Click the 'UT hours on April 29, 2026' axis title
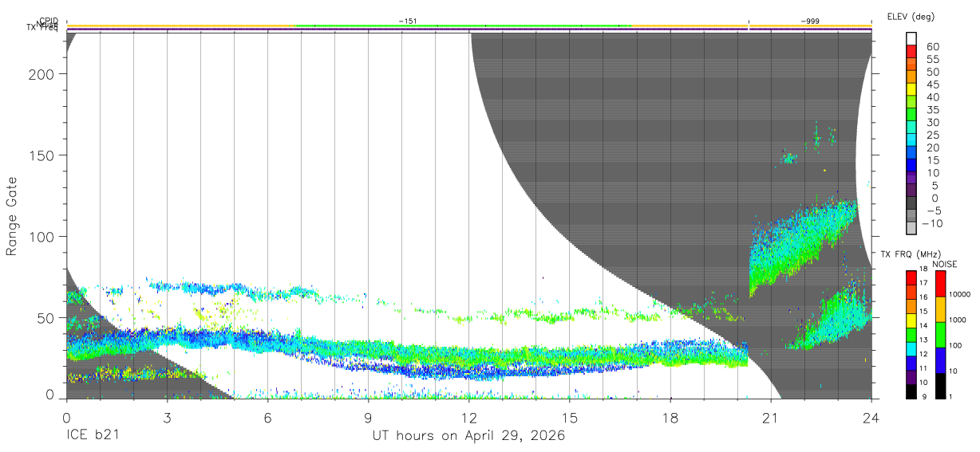This screenshot has width=980, height=452. point(468,436)
